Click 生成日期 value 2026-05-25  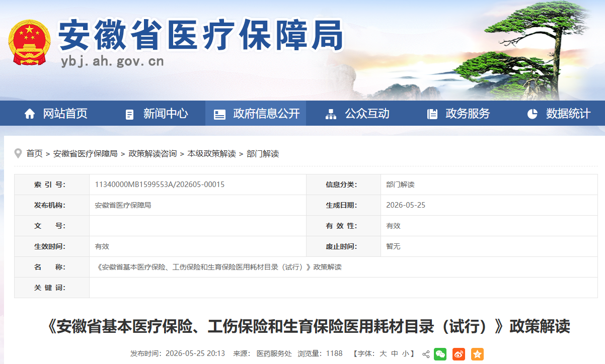406,205
